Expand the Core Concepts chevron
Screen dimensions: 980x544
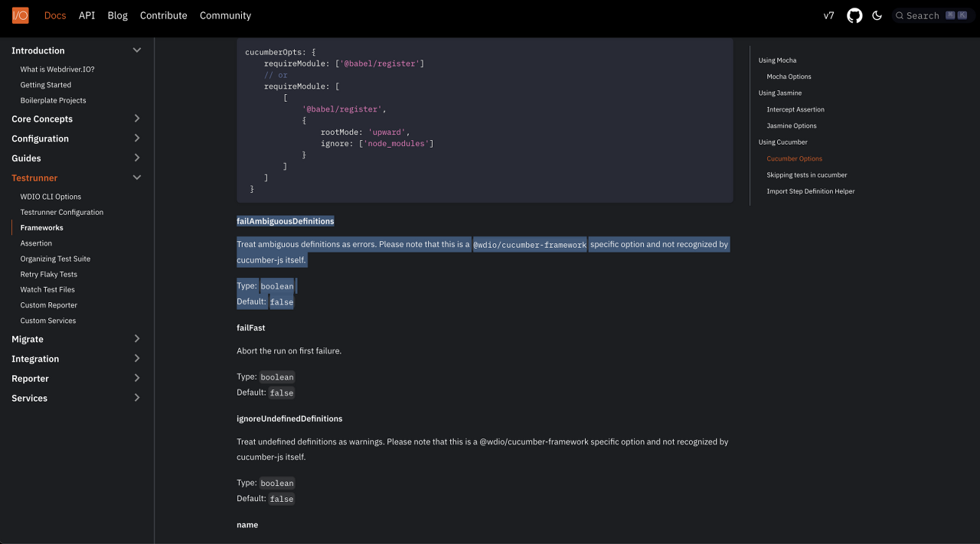click(137, 119)
